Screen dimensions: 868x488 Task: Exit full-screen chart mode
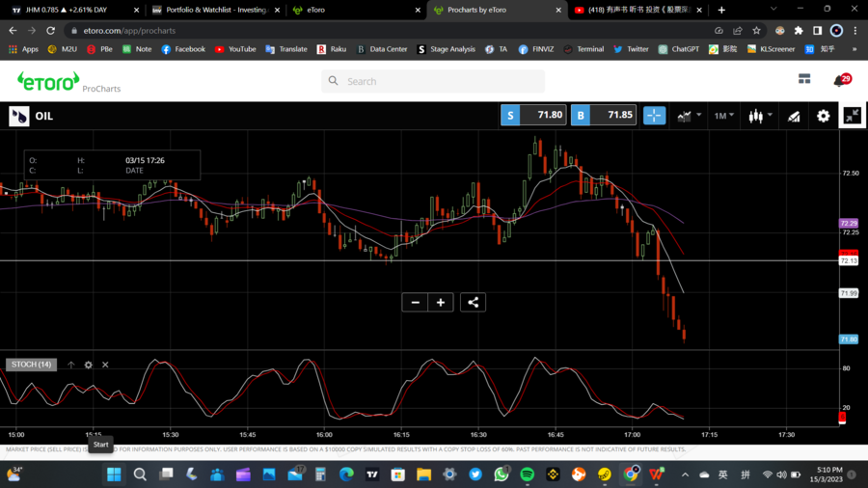coord(853,116)
